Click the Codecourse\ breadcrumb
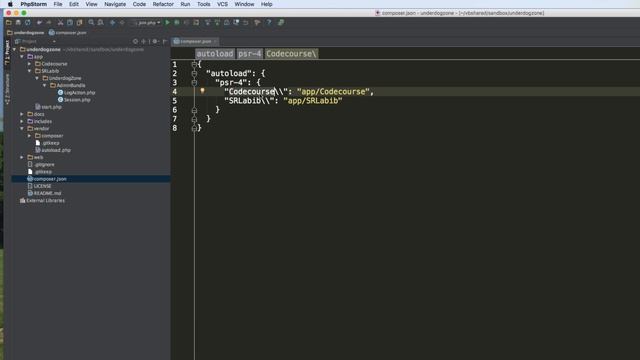This screenshot has width=640, height=360. click(x=291, y=54)
